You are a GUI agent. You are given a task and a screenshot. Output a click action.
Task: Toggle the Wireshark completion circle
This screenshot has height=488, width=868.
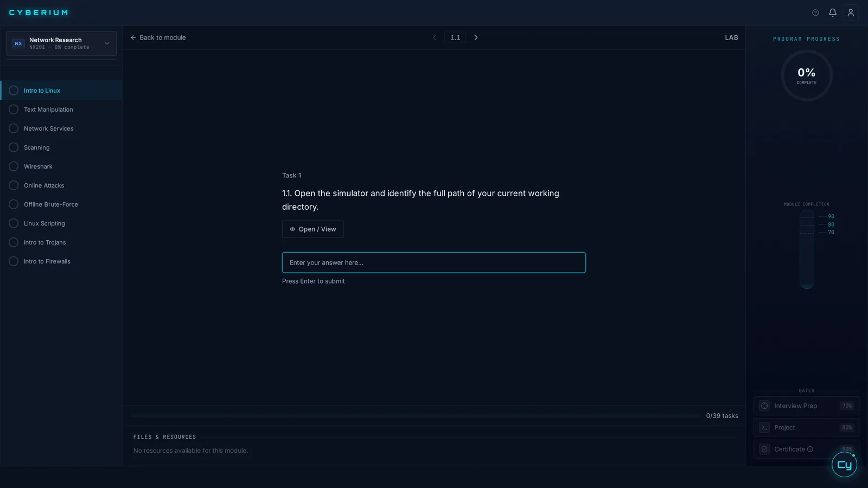14,166
